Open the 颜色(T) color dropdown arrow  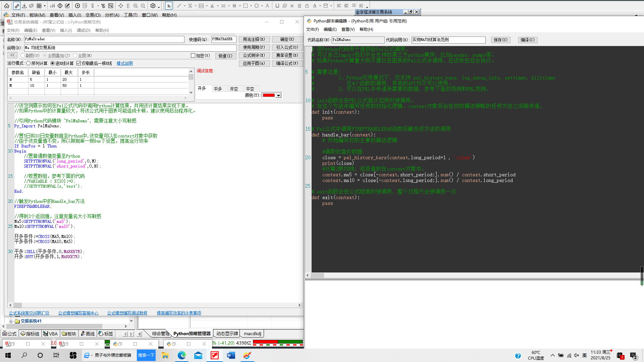pos(278,96)
